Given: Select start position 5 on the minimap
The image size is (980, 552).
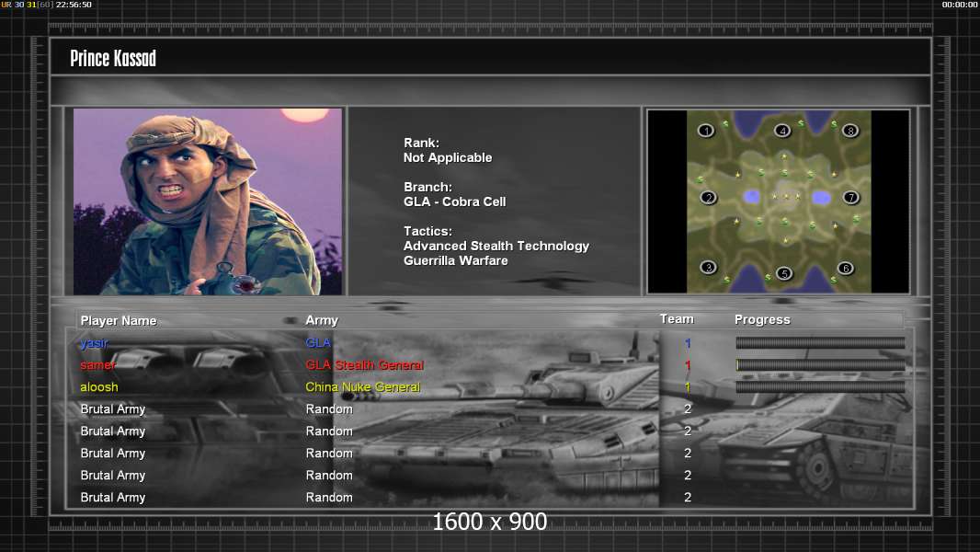Looking at the screenshot, I should pyautogui.click(x=784, y=273).
